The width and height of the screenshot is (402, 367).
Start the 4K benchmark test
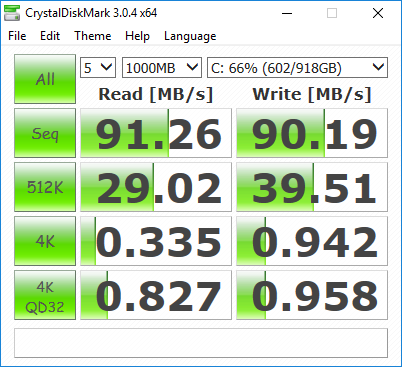tap(45, 241)
